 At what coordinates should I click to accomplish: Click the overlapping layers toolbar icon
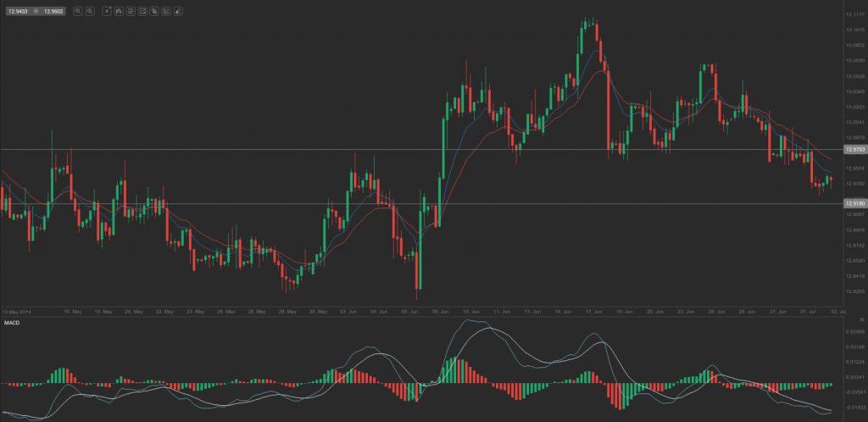click(154, 11)
